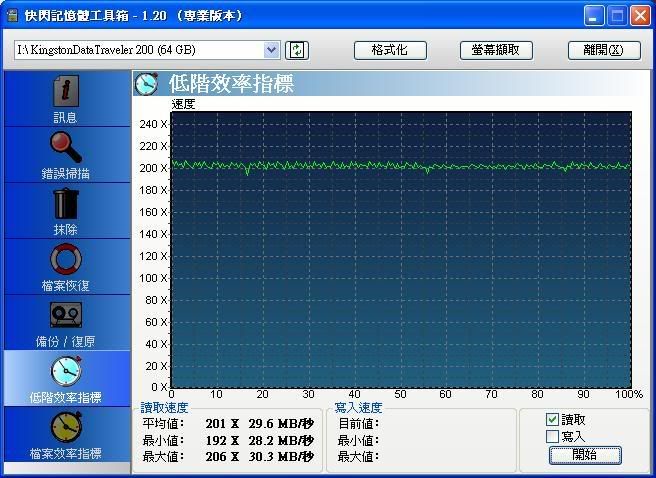Screen dimensions: 656x478
Task: Click the green read speed curve
Action: [x=401, y=166]
